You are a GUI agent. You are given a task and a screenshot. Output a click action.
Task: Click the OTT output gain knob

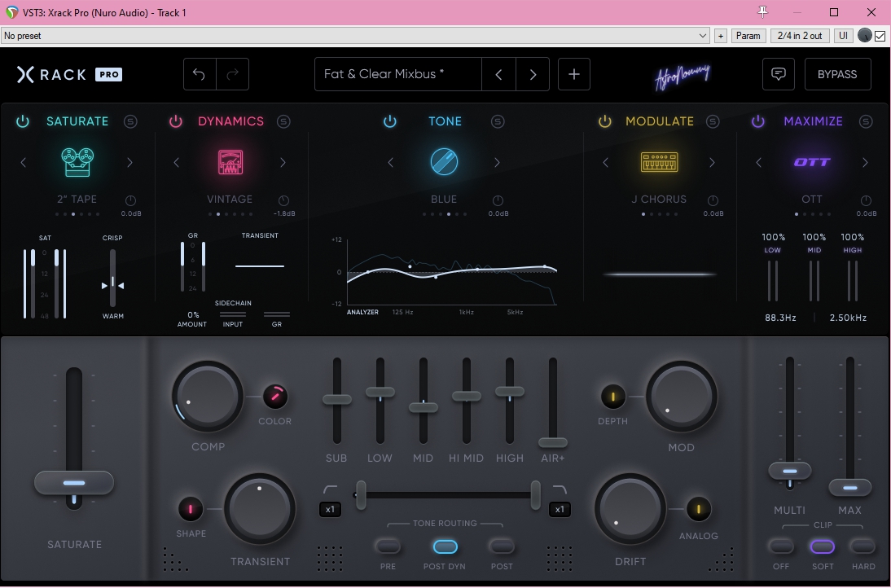coord(866,200)
